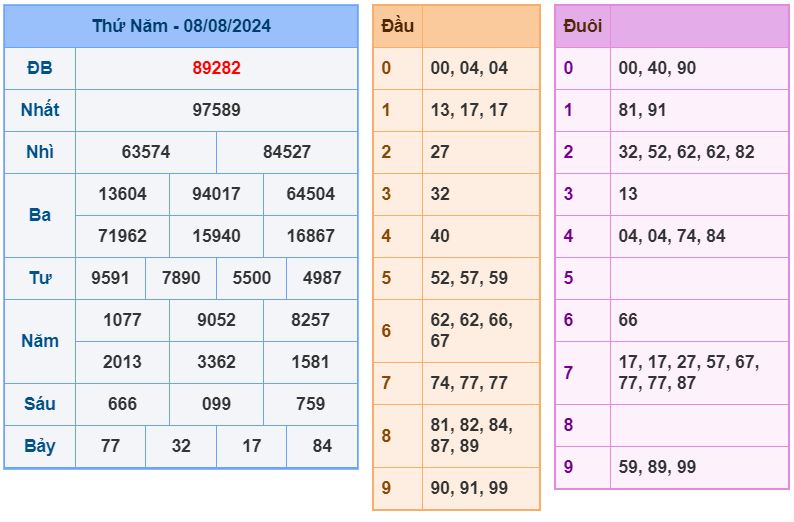Select sixth prize number 099
This screenshot has height=522, width=794.
[216, 404]
